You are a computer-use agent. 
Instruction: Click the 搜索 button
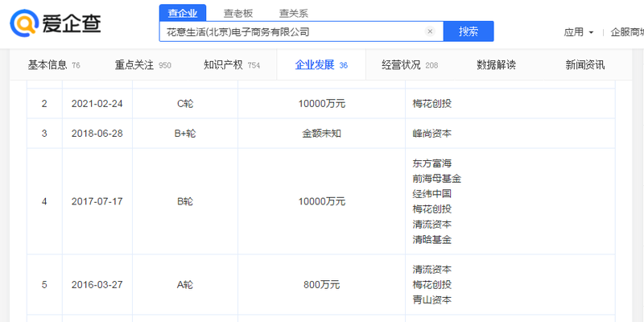tap(468, 31)
